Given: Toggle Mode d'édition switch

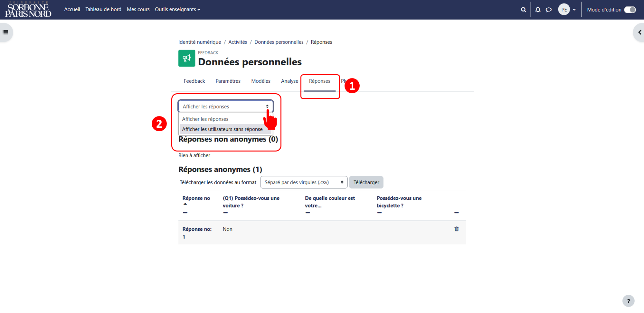Looking at the screenshot, I should point(630,10).
